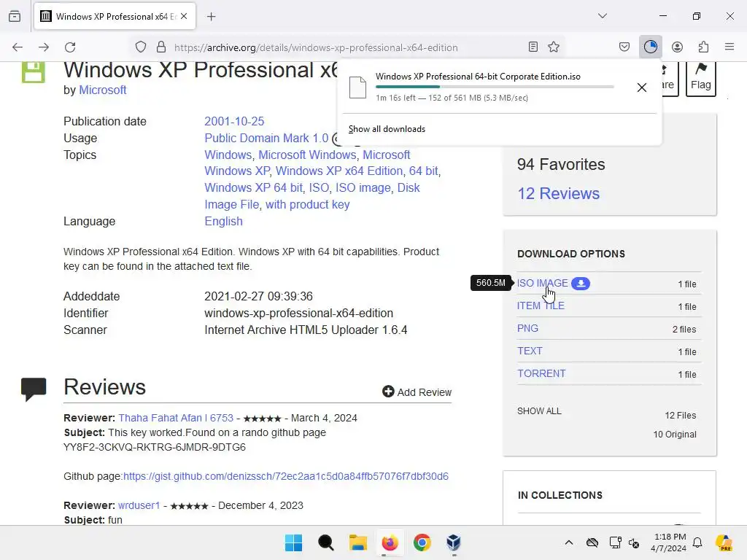Reload the current page
Image resolution: width=747 pixels, height=560 pixels.
pyautogui.click(x=71, y=47)
